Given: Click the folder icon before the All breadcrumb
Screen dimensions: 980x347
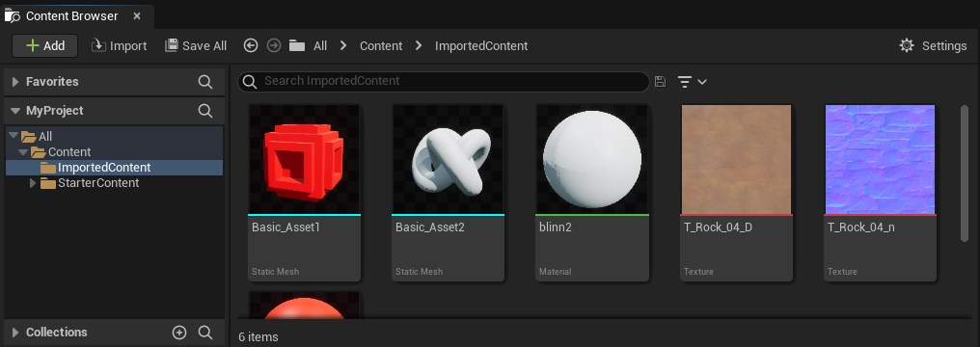Looking at the screenshot, I should coord(297,45).
